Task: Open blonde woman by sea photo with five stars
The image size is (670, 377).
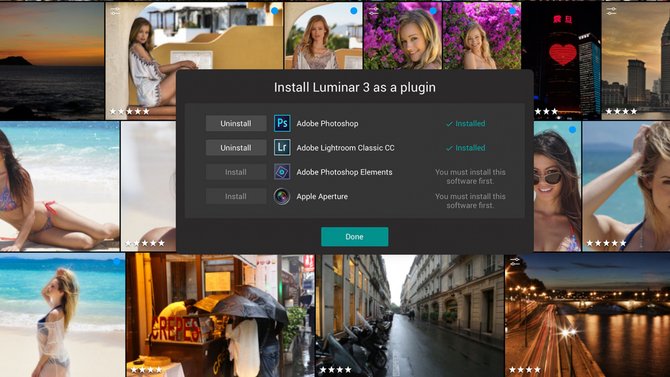Action: (x=626, y=186)
